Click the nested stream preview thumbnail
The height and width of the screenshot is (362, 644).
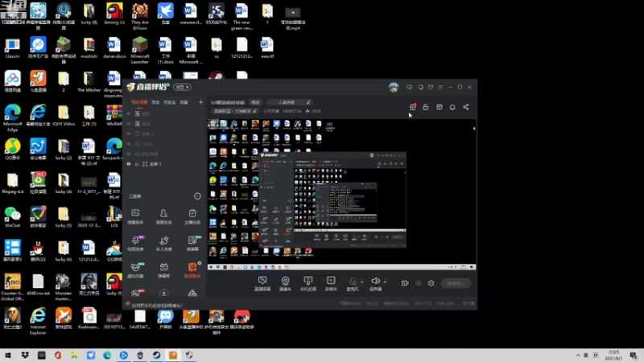[332, 200]
